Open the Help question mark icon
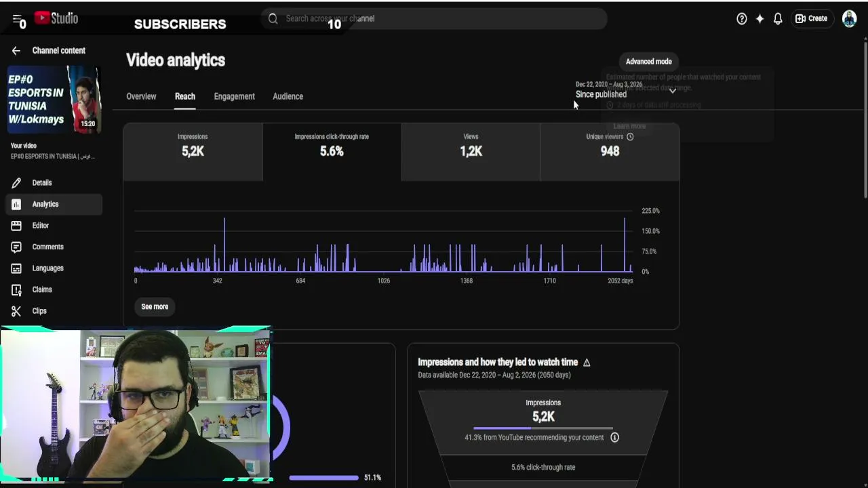Screen dimensions: 868x488 [742, 19]
